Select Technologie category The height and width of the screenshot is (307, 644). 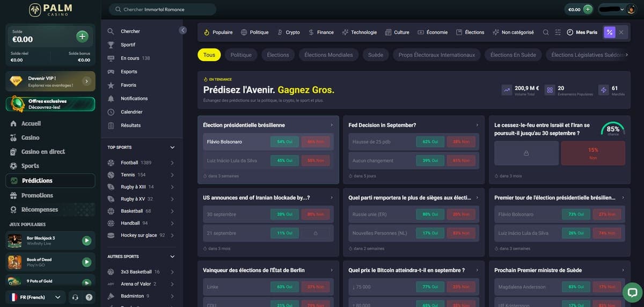click(x=360, y=32)
